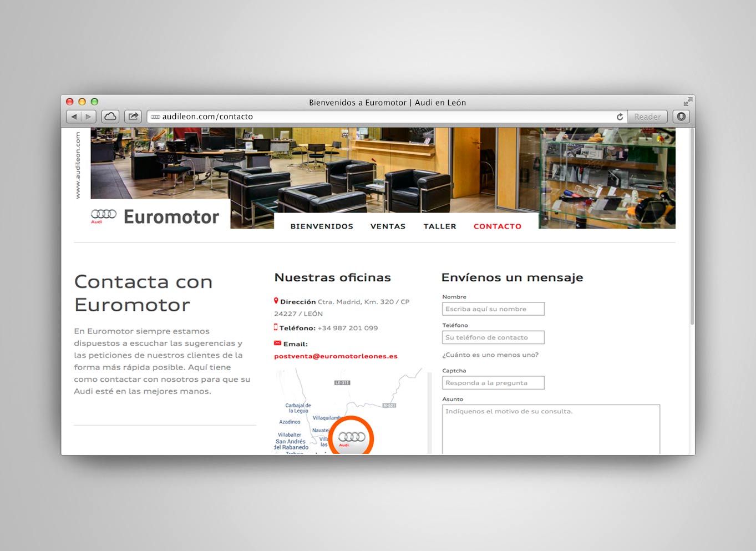Open the iCloud tabs cloud icon
The width and height of the screenshot is (756, 551).
pos(110,117)
